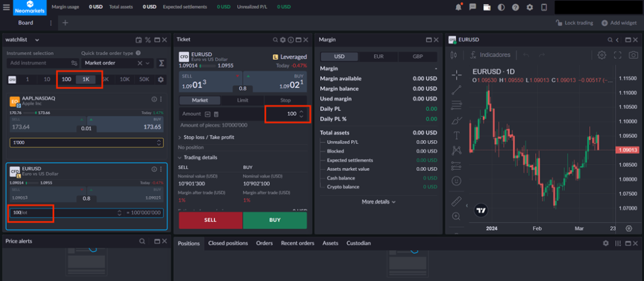This screenshot has height=281, width=644.
Task: Toggle Lock trading
Action: (x=574, y=23)
